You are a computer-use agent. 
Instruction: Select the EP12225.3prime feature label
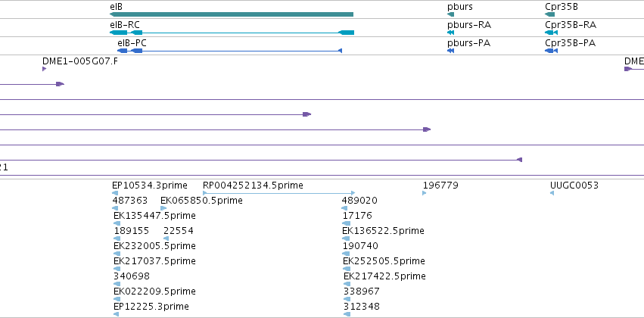tap(151, 306)
